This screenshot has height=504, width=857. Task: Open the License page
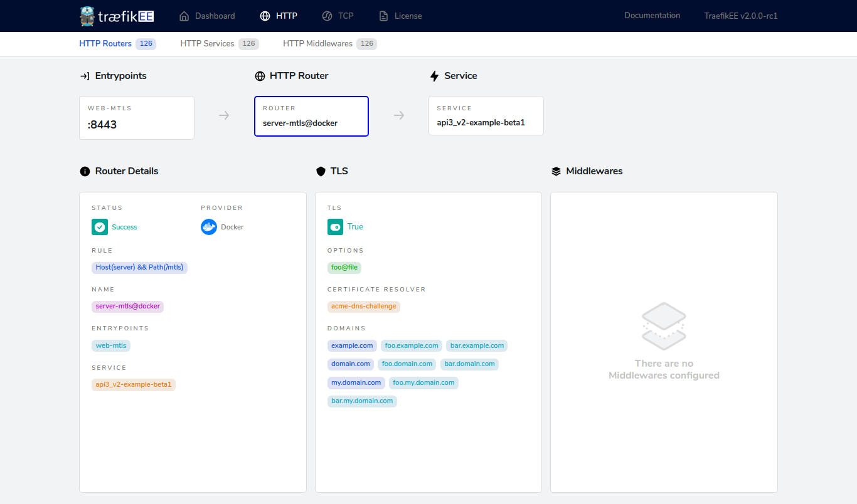pyautogui.click(x=400, y=16)
